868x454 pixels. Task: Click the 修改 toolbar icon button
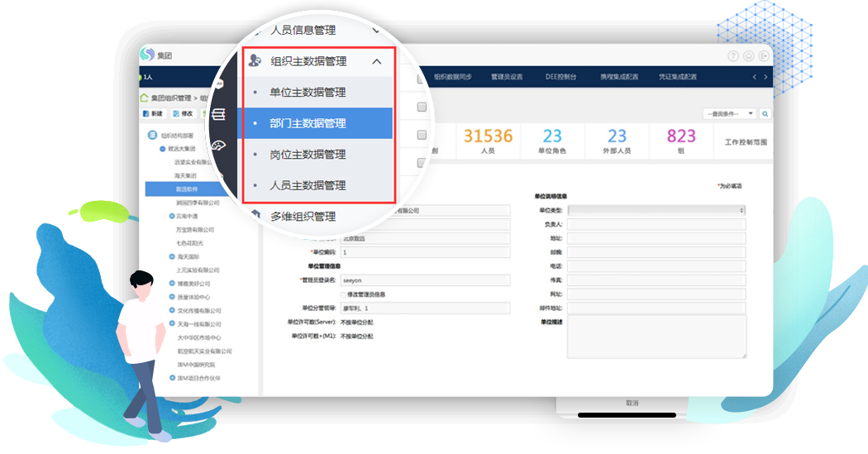click(x=182, y=113)
